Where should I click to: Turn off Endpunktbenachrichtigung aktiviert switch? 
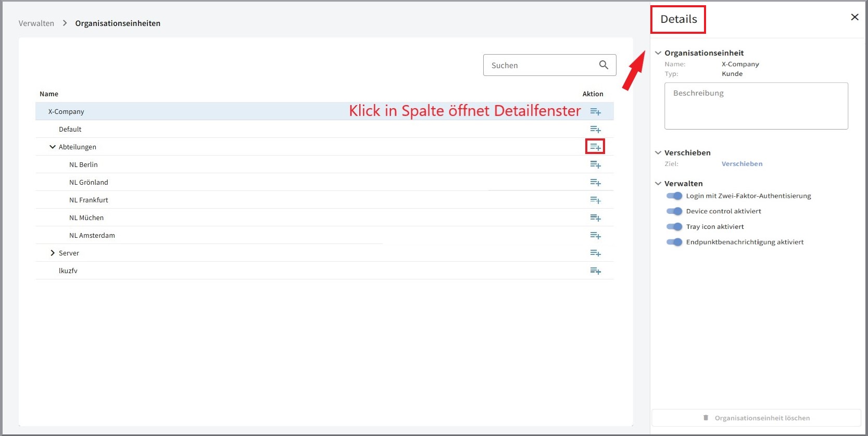[x=674, y=242]
